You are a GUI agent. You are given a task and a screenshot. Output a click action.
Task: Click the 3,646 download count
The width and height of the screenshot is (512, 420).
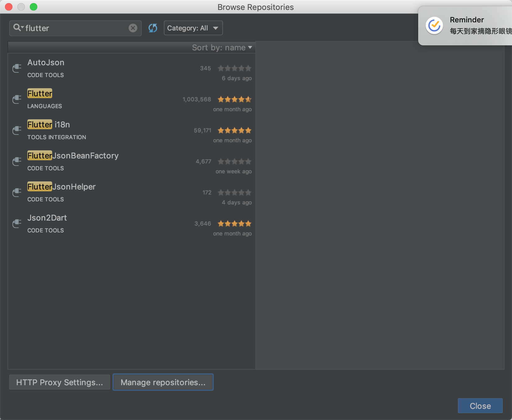tap(203, 224)
